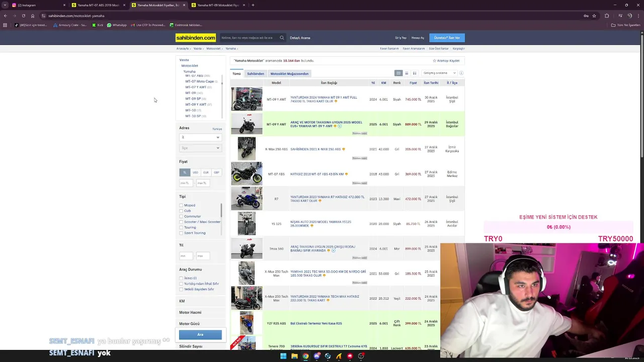Select EUR price currency

click(206, 172)
